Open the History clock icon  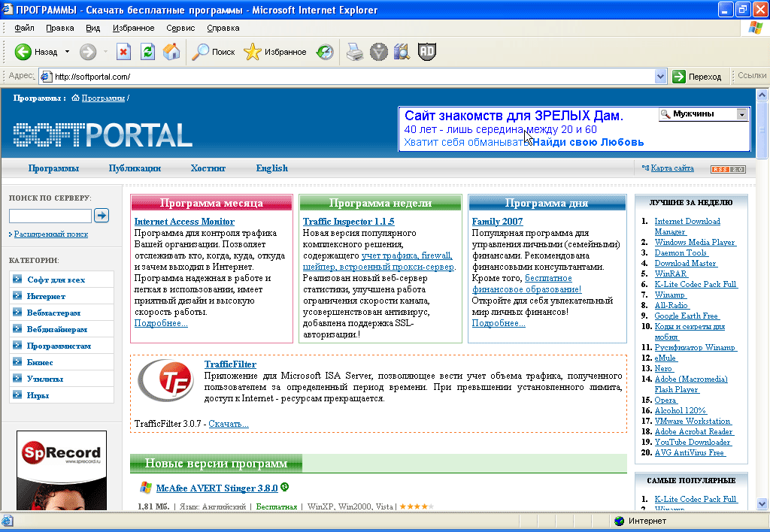(x=325, y=52)
